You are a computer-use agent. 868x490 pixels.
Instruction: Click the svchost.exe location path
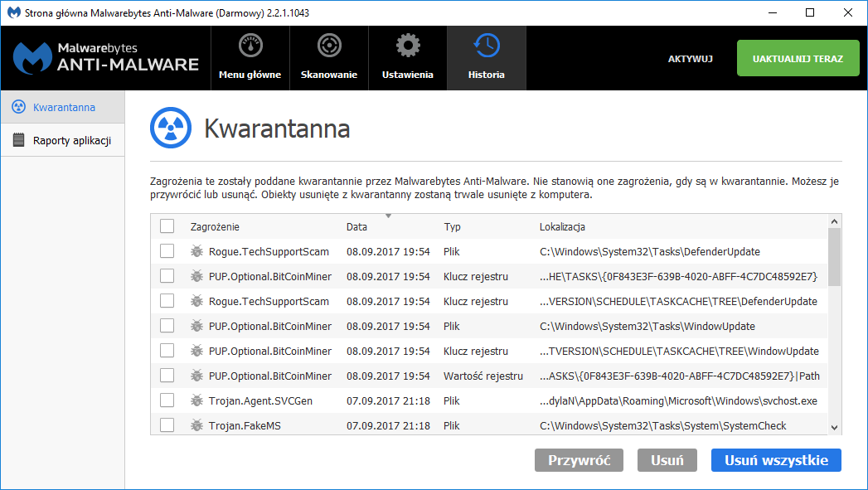(678, 400)
